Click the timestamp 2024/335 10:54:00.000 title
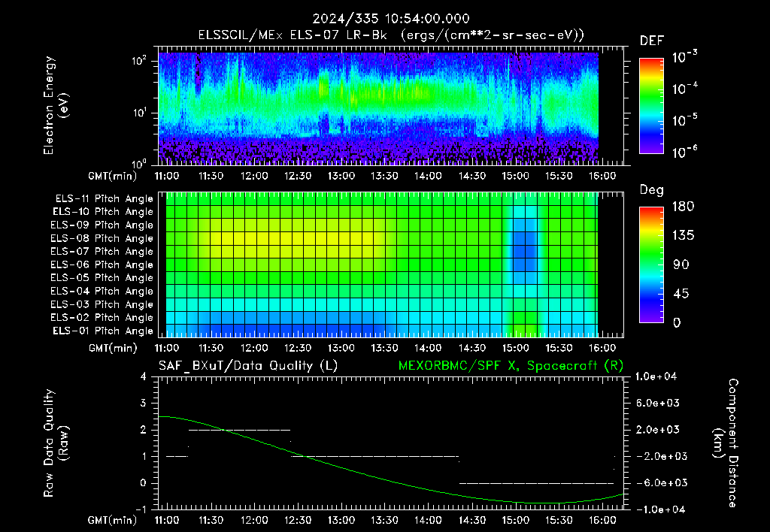770x532 pixels. [x=391, y=19]
